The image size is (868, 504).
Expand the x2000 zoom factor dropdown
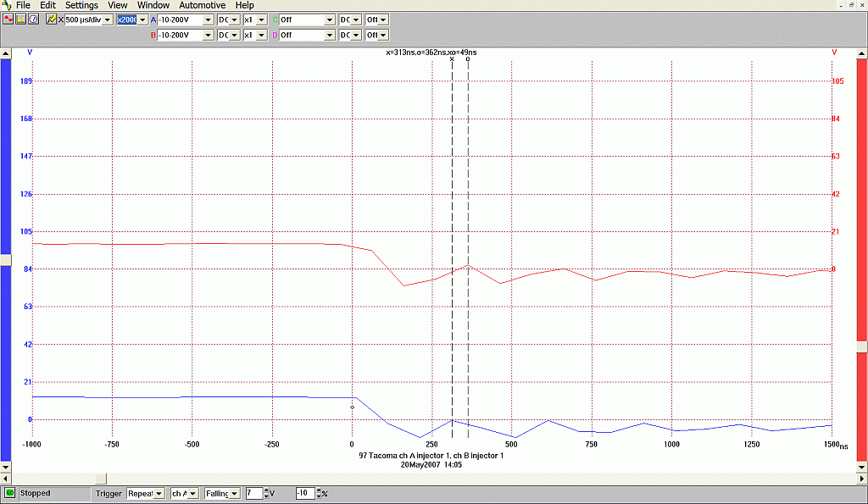point(142,20)
